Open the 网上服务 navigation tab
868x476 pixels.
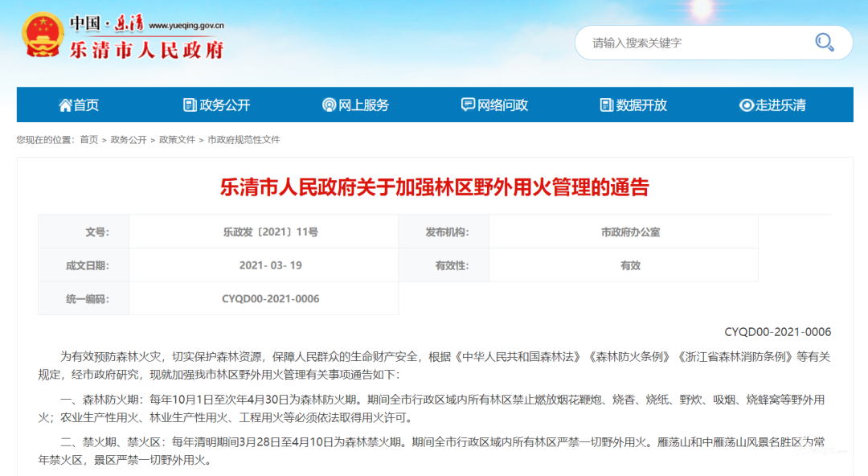[356, 105]
